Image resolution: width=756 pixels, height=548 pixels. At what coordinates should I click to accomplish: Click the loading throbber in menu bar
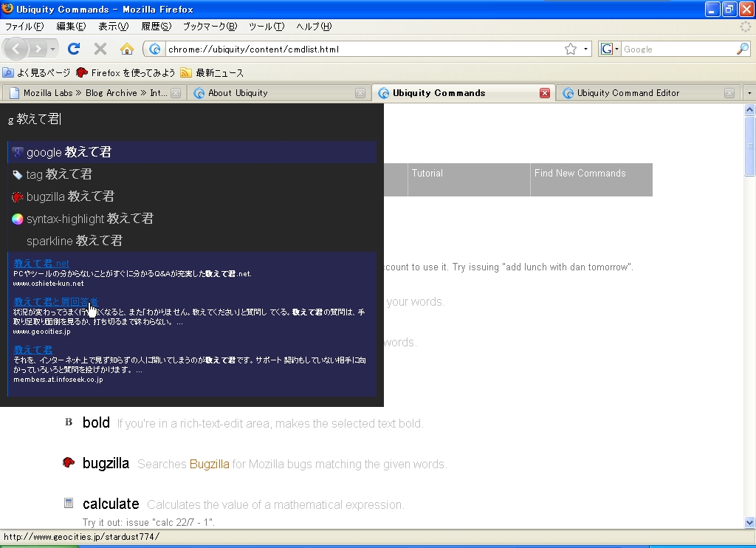coord(746,27)
